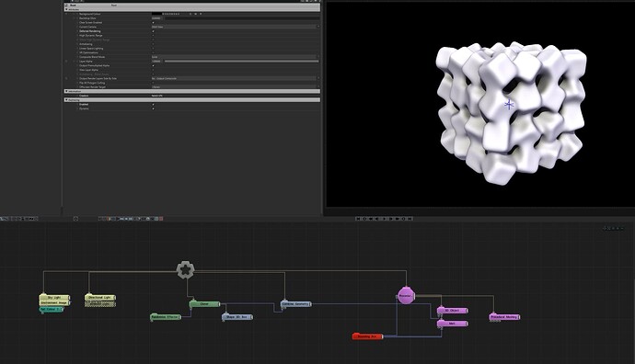Open the Composite Blend Mode dropdown
Image resolution: width=635 pixels, height=364 pixels.
[x=236, y=57]
